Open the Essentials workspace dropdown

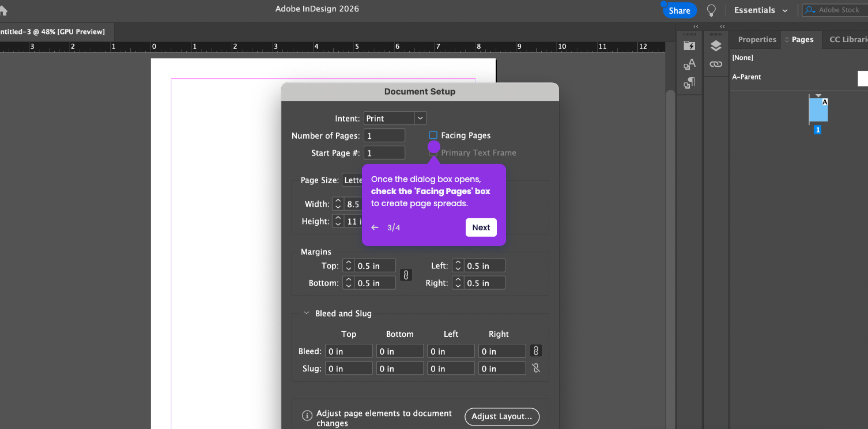(x=761, y=10)
